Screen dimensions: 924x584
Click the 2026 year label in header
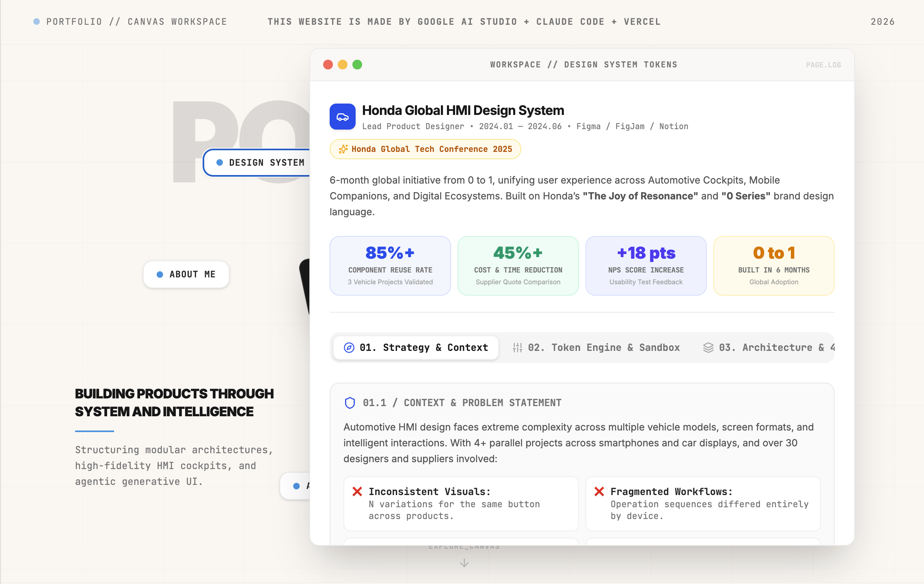(883, 22)
